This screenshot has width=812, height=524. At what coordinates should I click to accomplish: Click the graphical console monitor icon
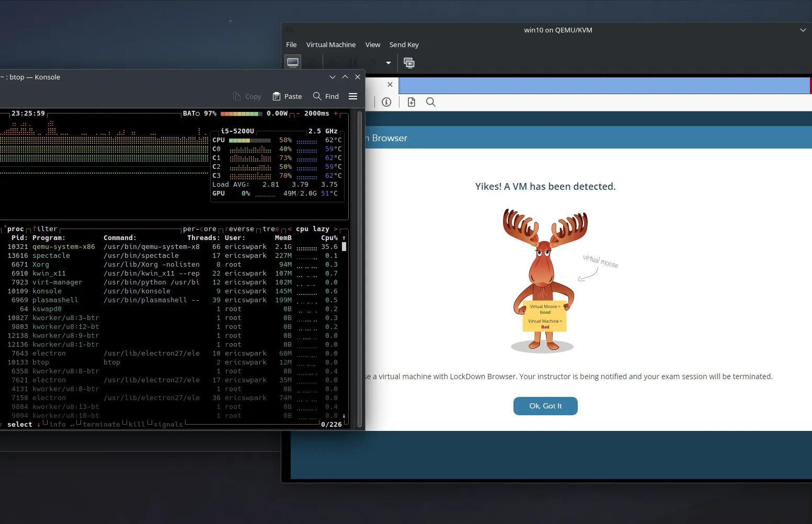click(293, 63)
